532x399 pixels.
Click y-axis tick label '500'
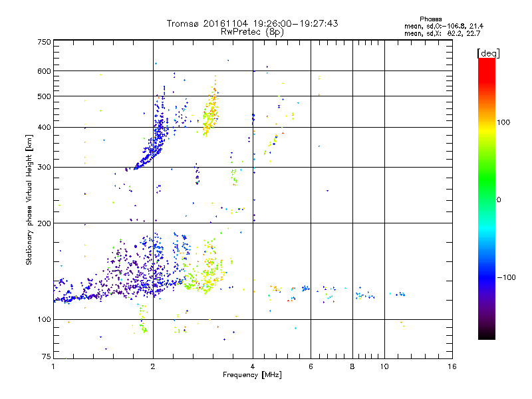[44, 96]
